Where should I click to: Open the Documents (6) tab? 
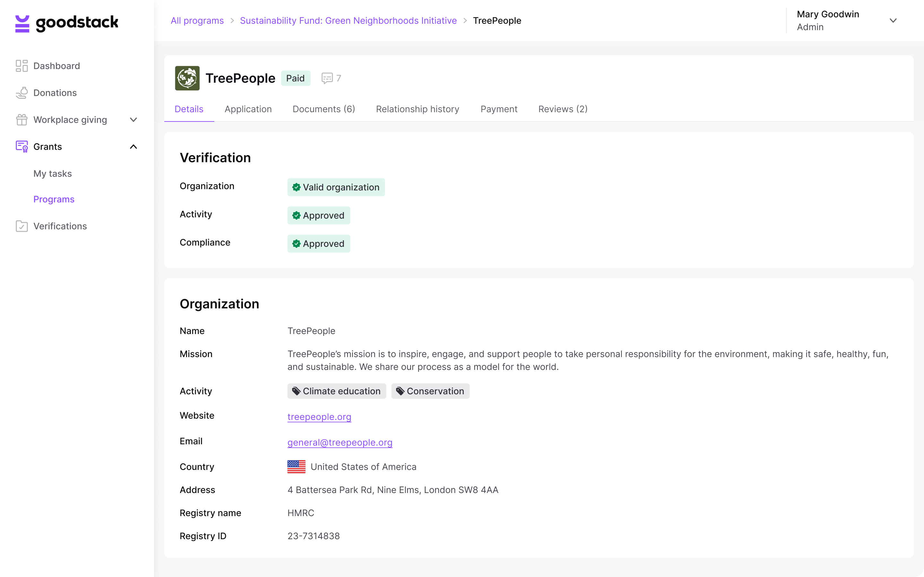click(x=324, y=109)
